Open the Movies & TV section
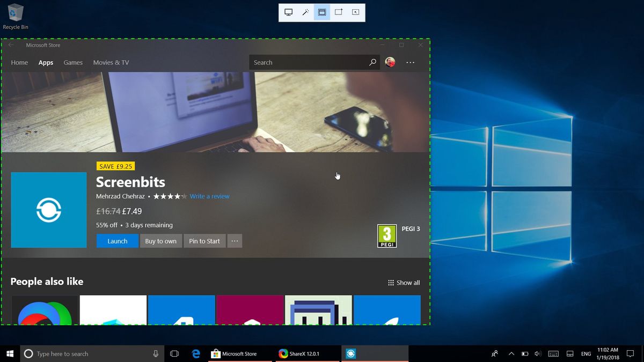Screen dimensions: 644x362 [111, 62]
